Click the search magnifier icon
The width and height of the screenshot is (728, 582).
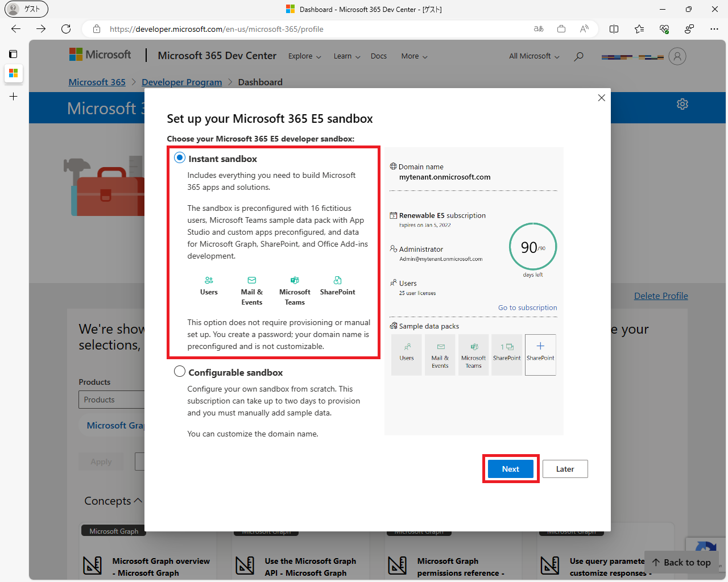pyautogui.click(x=578, y=56)
